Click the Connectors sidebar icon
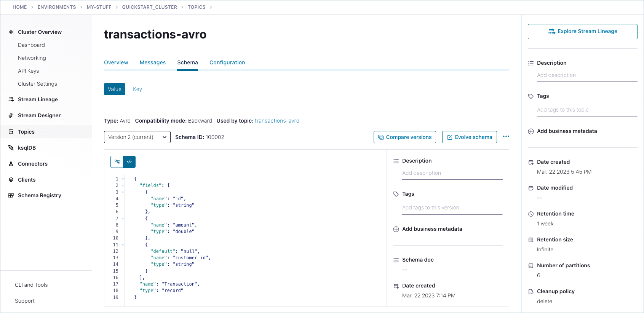 [11, 164]
